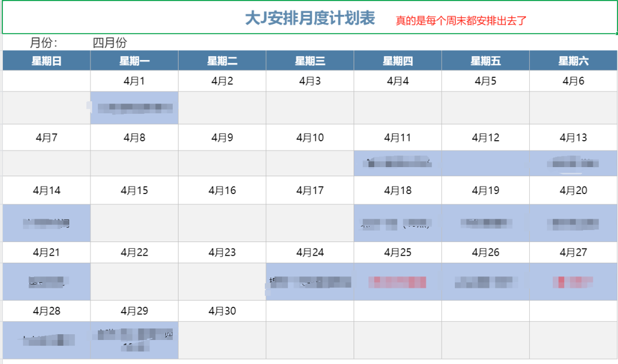Click the 4月20 date cell
Viewport: 618px width, 364px height.
pos(573,191)
